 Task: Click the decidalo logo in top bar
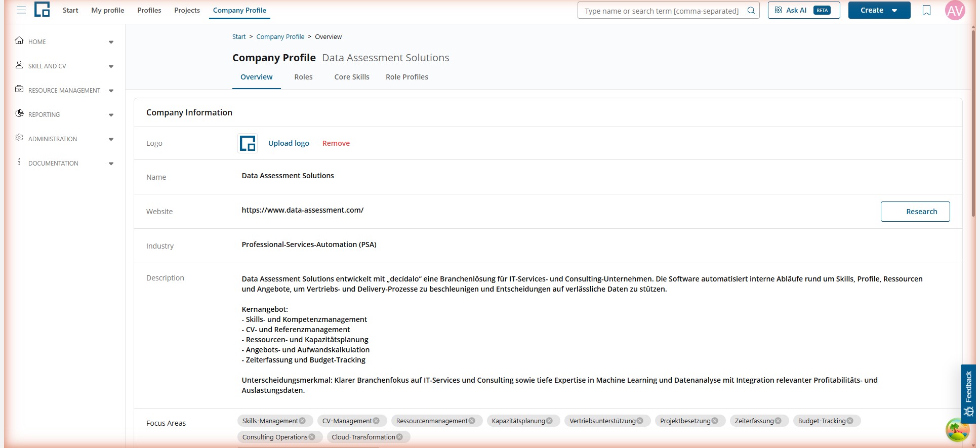(42, 10)
